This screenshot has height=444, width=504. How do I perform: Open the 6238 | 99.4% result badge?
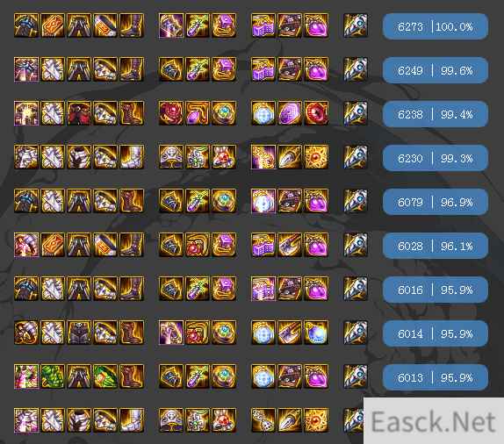pyautogui.click(x=436, y=114)
